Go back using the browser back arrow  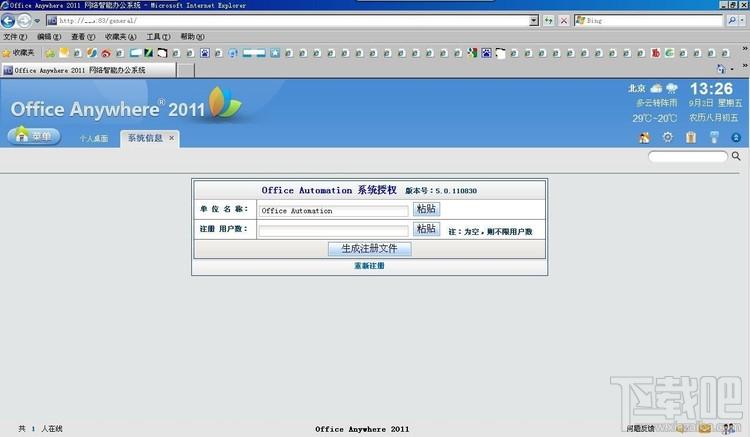click(x=8, y=21)
